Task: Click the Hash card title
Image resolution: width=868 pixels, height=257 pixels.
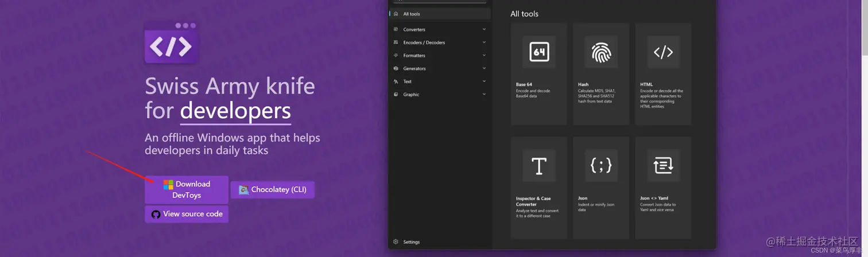Action: click(583, 84)
